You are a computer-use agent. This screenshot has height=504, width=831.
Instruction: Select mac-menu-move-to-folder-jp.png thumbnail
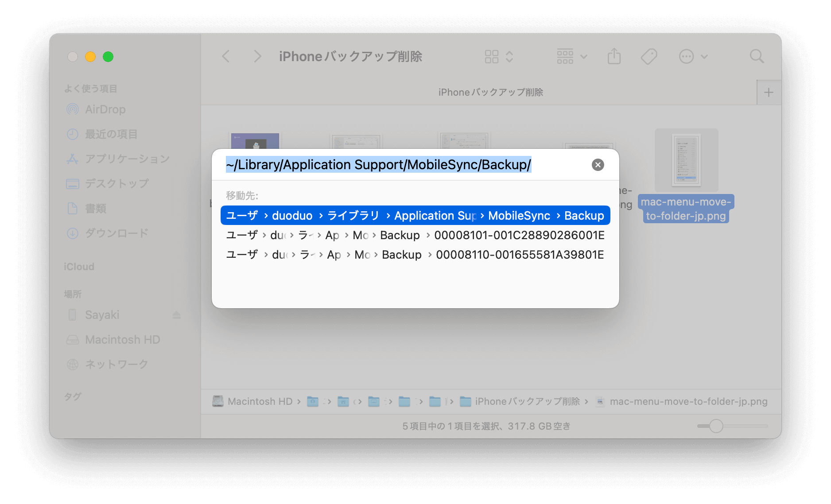(686, 160)
